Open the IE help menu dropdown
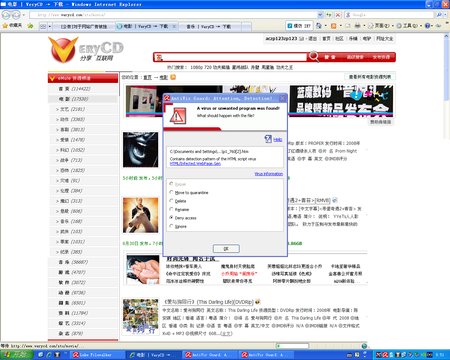Viewport: 450px width, 360px height. (428, 26)
